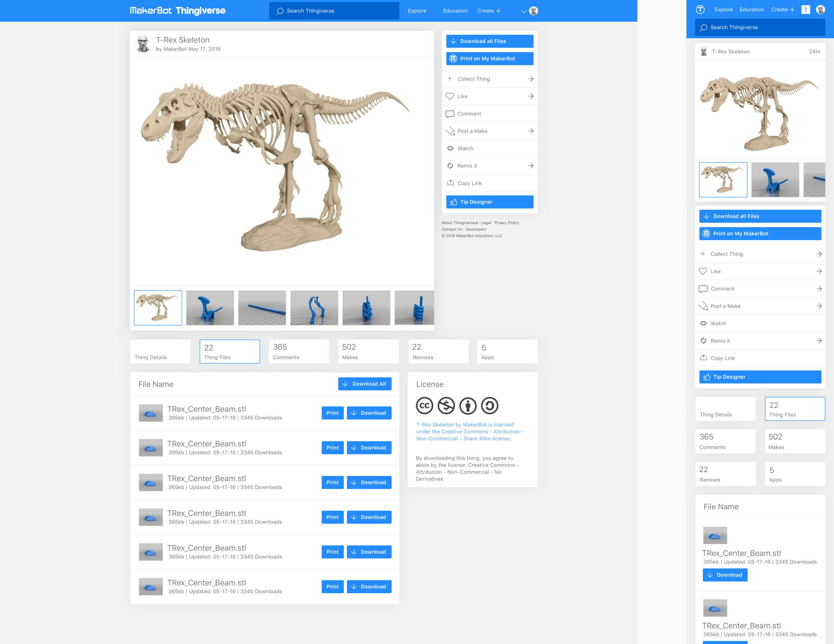
Task: Click the Privacy Policy footer link
Action: tap(507, 223)
